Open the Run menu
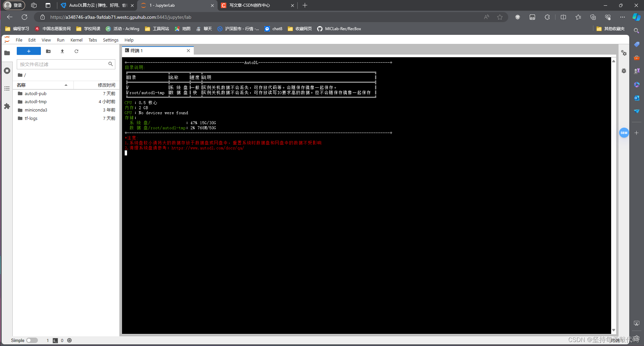 tap(61, 40)
